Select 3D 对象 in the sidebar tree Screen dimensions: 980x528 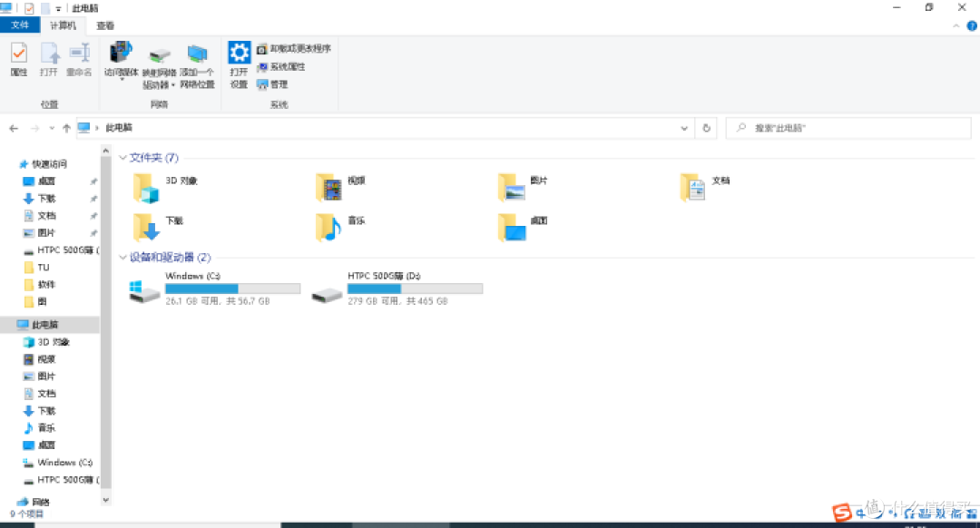46,342
